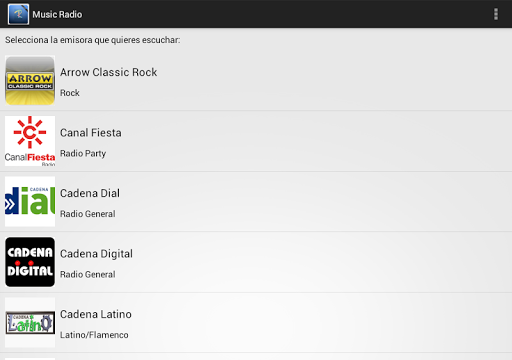This screenshot has height=360, width=512.
Task: Click the Selecciona la emisora instruction text
Action: click(x=93, y=40)
